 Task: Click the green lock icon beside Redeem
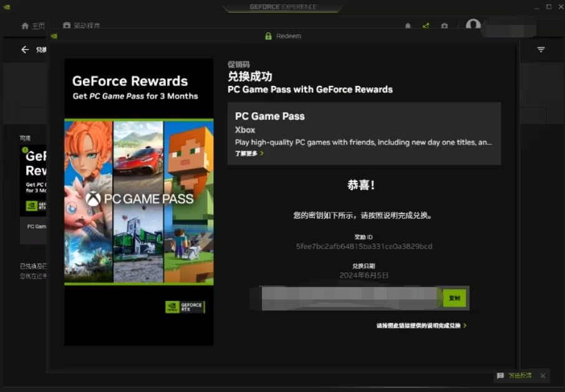[x=268, y=36]
